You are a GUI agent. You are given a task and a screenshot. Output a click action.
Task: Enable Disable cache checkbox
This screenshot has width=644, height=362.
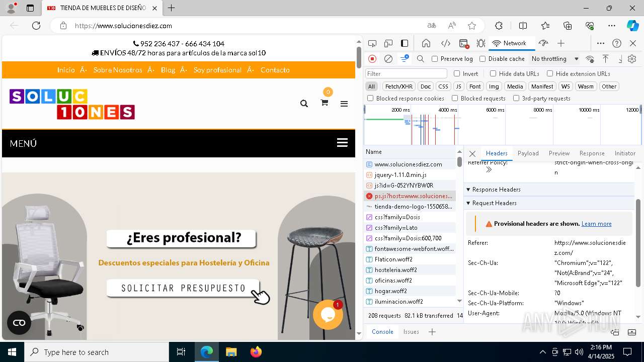click(482, 59)
